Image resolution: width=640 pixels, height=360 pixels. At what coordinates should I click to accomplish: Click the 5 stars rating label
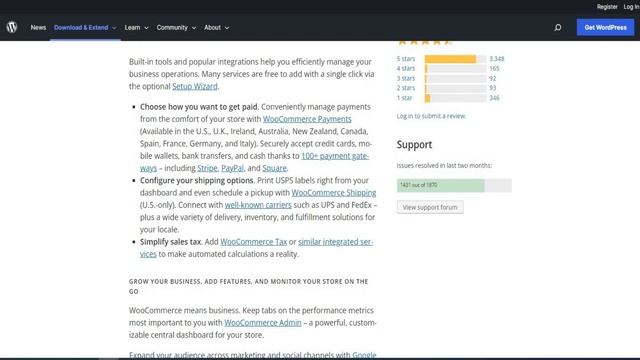[405, 58]
